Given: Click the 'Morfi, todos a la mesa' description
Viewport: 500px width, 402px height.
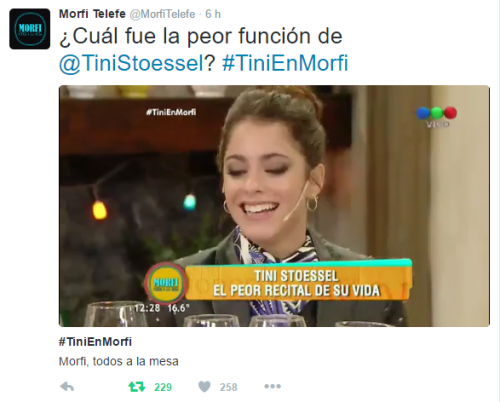Looking at the screenshot, I should point(119,361).
